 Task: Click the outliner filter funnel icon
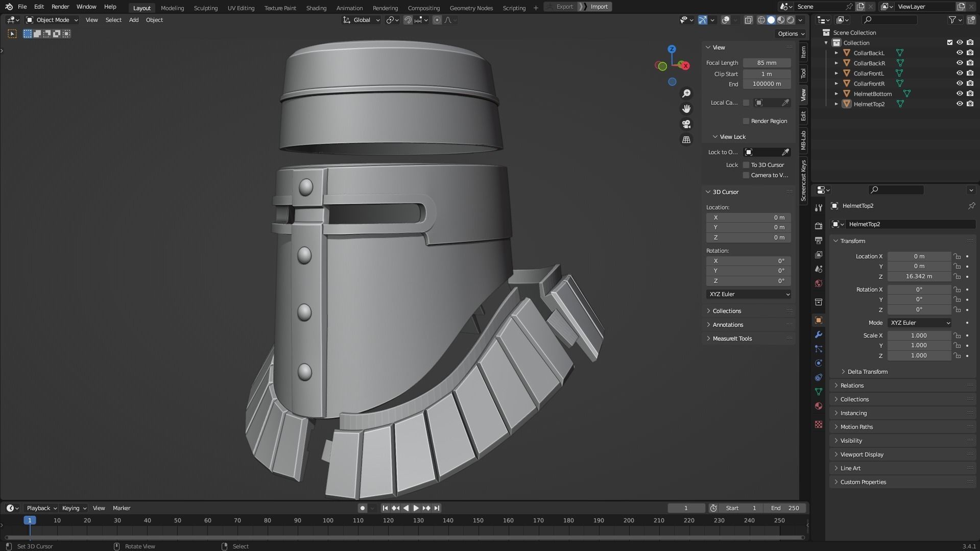click(952, 20)
